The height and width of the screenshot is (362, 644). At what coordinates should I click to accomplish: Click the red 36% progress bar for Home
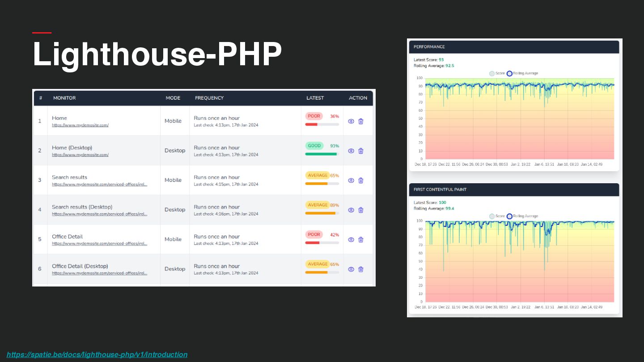tap(322, 124)
